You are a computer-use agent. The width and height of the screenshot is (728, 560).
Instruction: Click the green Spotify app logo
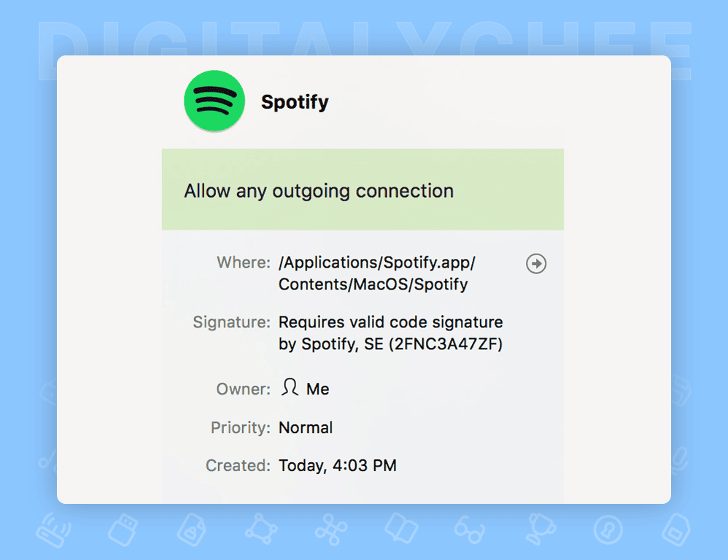click(214, 101)
